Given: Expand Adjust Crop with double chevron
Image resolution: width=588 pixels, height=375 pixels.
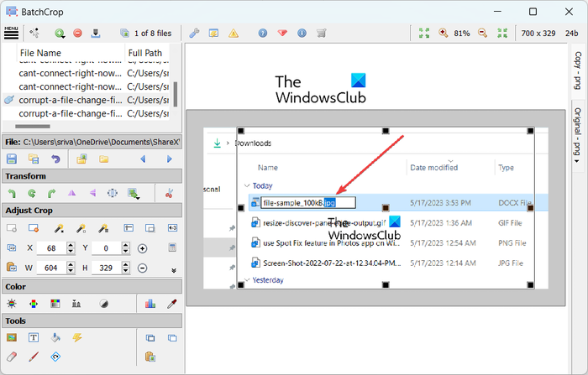Looking at the screenshot, I should (x=174, y=270).
